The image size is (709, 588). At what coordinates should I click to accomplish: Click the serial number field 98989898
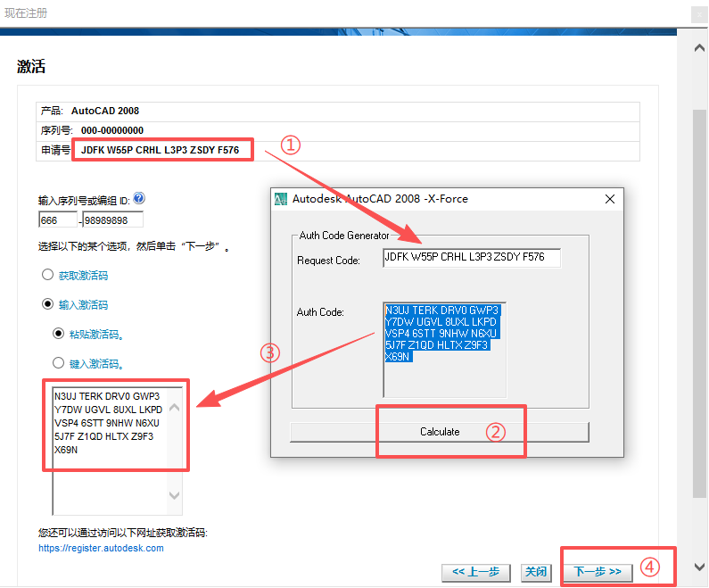tap(113, 219)
